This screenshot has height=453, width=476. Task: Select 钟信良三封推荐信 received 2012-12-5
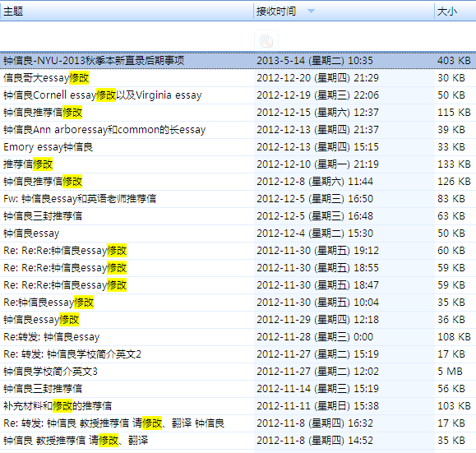pyautogui.click(x=238, y=216)
